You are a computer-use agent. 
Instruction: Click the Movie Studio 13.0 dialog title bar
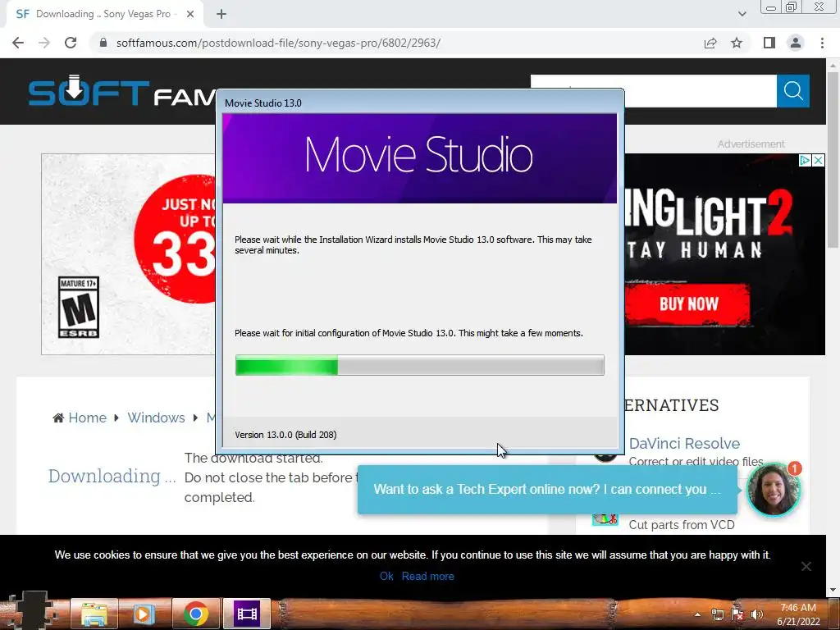tap(419, 103)
